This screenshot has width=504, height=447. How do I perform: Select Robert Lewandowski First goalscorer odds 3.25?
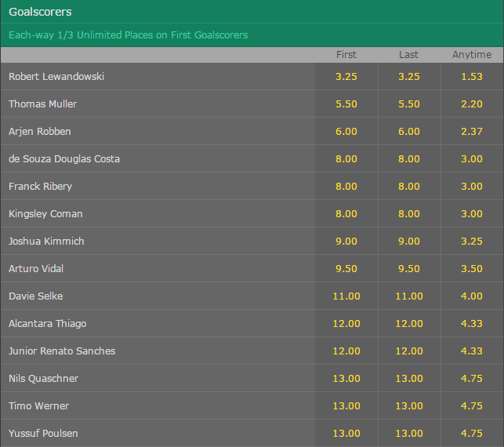coord(346,77)
